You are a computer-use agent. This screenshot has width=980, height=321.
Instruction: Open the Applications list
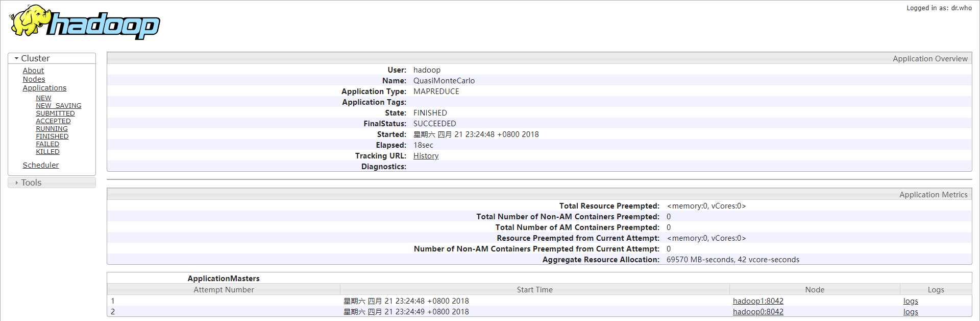coord(44,88)
